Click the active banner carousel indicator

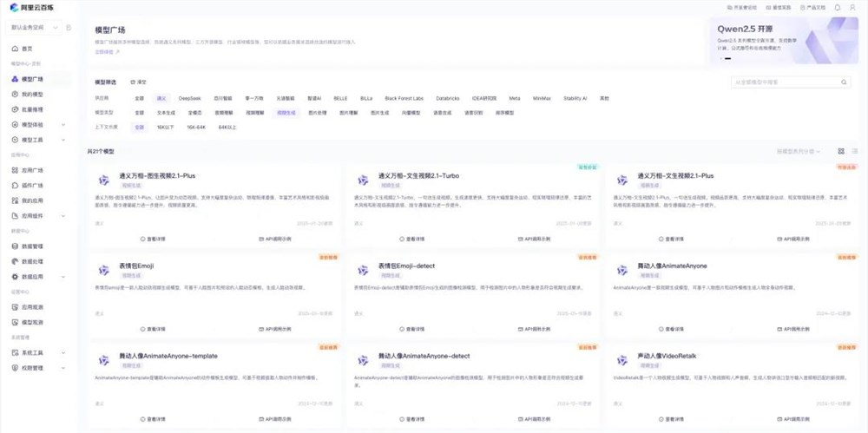click(728, 58)
